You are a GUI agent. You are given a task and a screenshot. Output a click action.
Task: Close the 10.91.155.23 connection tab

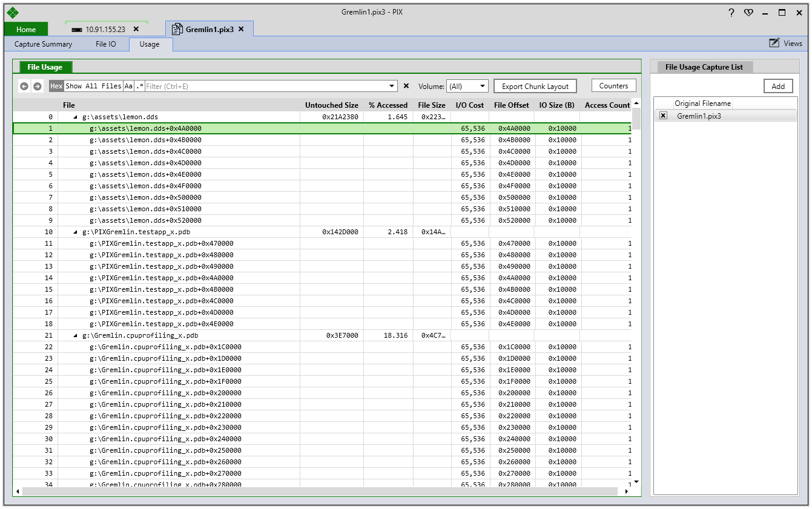click(x=136, y=29)
